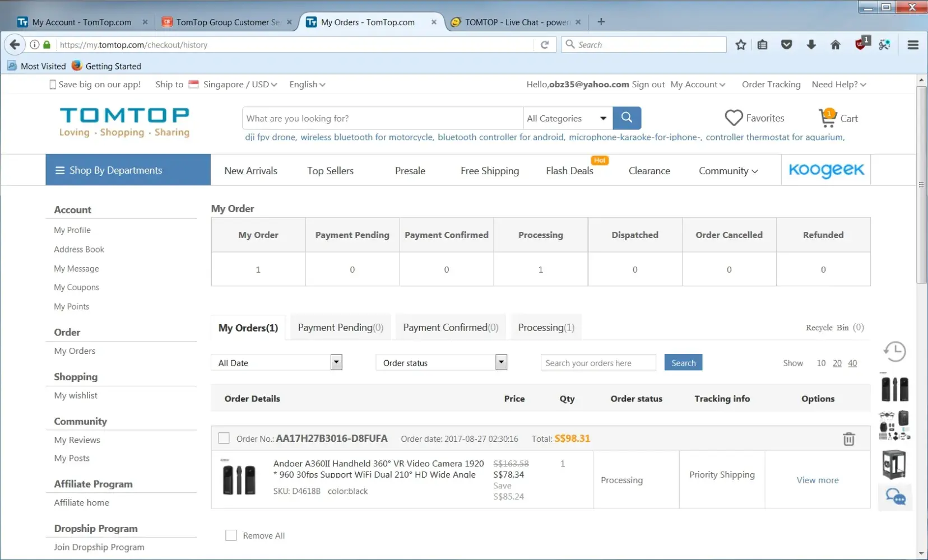Tick checkbox for order AA17H27B3016-D8FUFA
This screenshot has height=560, width=928.
click(x=224, y=438)
